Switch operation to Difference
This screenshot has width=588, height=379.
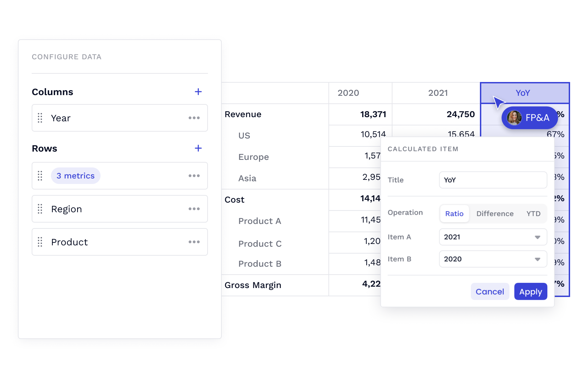coord(495,214)
